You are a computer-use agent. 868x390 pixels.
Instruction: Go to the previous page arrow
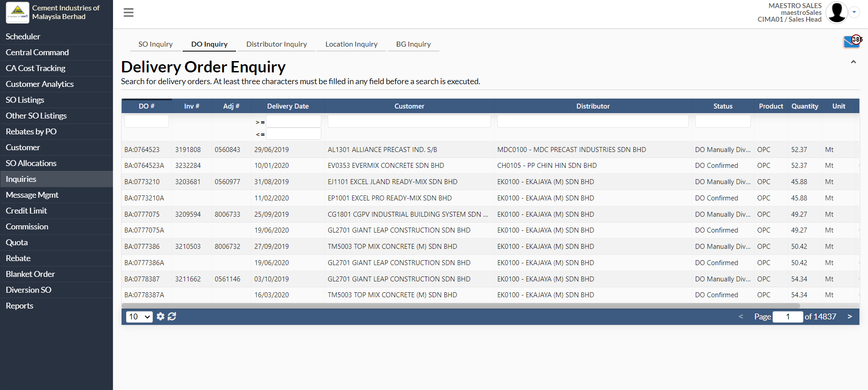(x=741, y=317)
